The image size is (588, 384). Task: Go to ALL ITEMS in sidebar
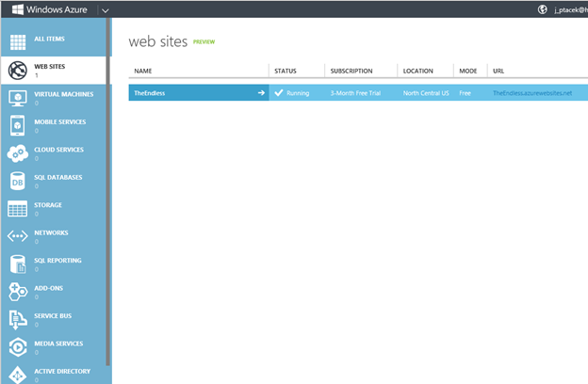[x=50, y=39]
